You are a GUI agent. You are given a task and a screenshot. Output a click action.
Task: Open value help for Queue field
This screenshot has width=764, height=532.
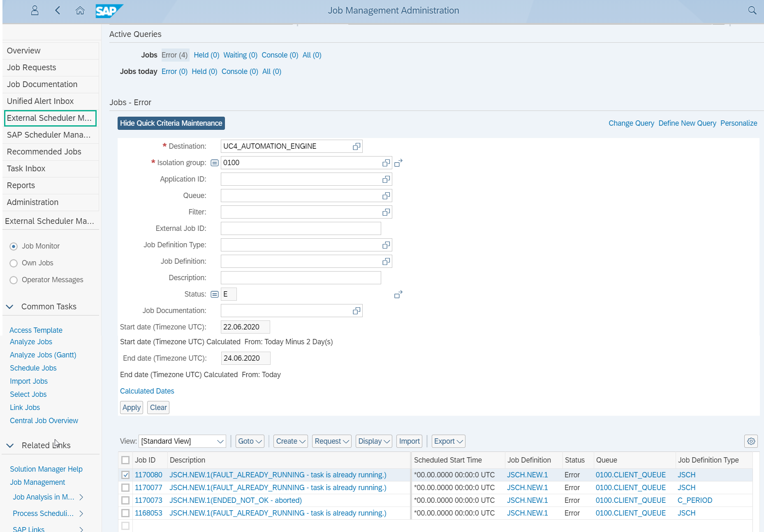pyautogui.click(x=386, y=196)
